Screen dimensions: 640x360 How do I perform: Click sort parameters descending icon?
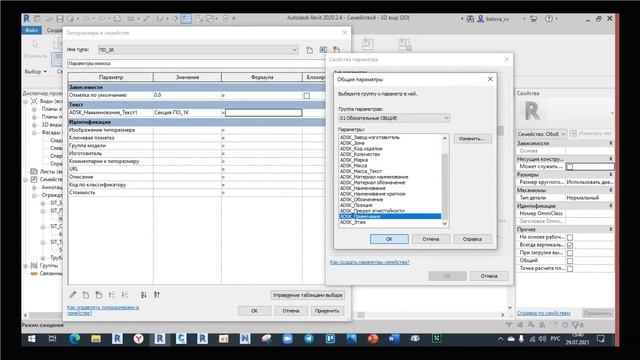click(x=157, y=295)
